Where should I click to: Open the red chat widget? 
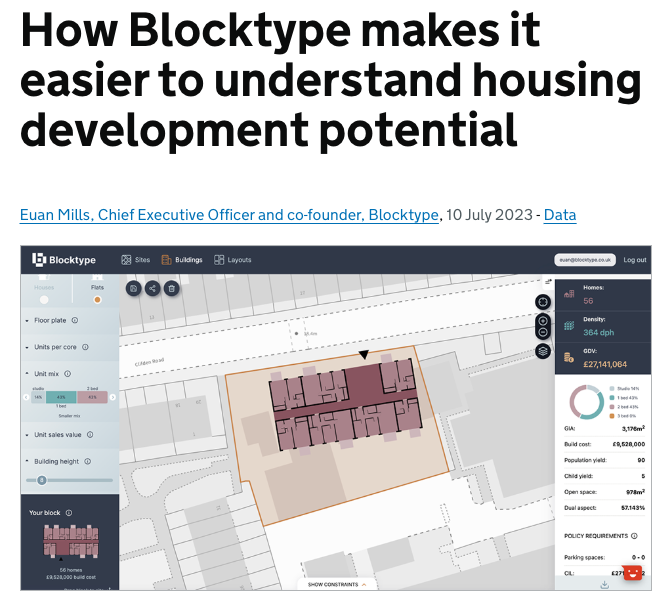coord(632,574)
